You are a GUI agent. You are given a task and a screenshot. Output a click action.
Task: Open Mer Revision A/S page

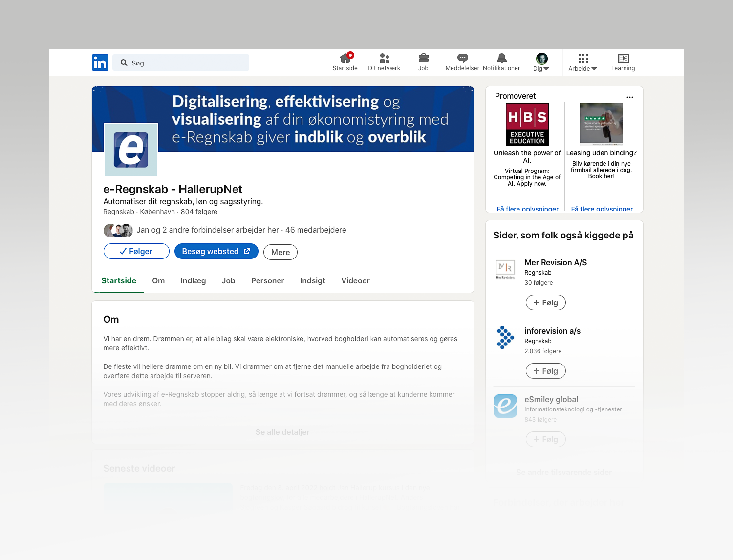556,262
